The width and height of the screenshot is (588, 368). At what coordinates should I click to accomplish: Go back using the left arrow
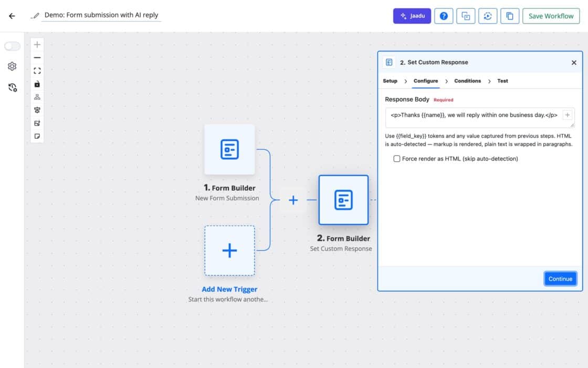[x=12, y=16]
